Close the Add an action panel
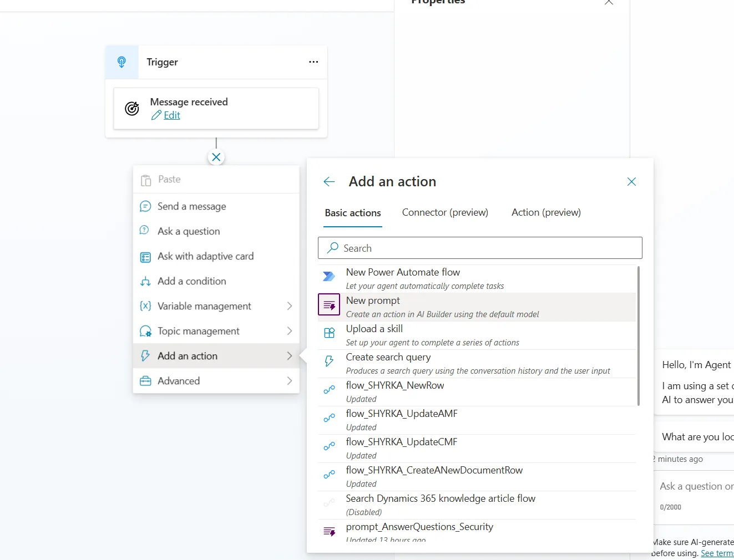The image size is (734, 560). tap(631, 182)
